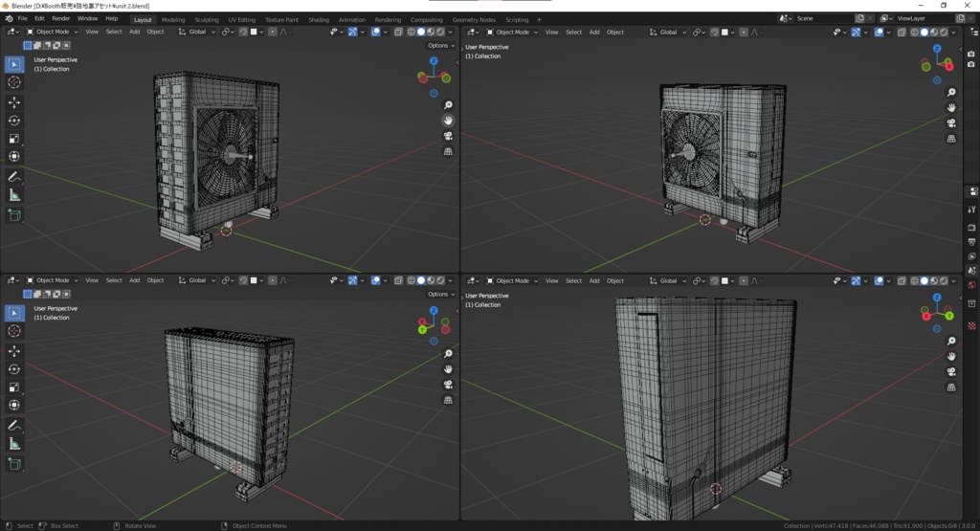Select the Move tool in top-left viewport
Viewport: 980px width, 531px height.
point(14,101)
